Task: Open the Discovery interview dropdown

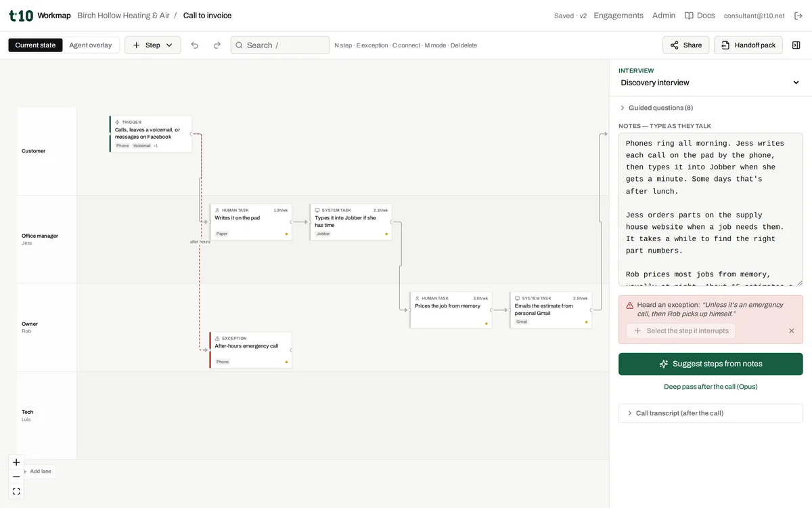Action: click(x=710, y=83)
